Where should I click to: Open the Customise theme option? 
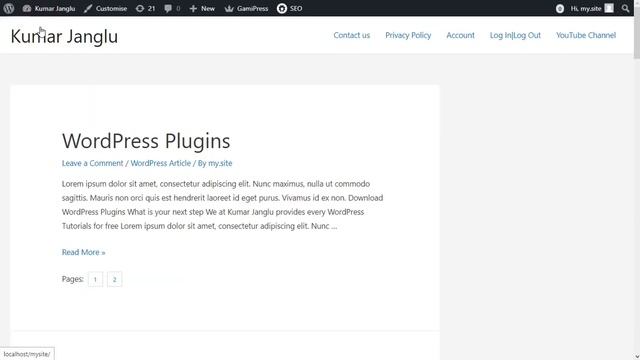(x=105, y=8)
